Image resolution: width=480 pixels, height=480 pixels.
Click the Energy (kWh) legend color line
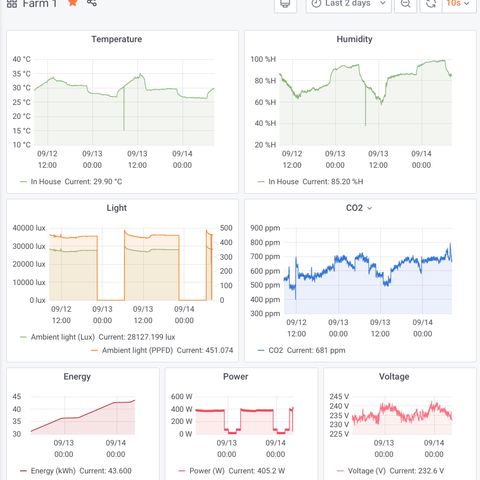(x=23, y=471)
